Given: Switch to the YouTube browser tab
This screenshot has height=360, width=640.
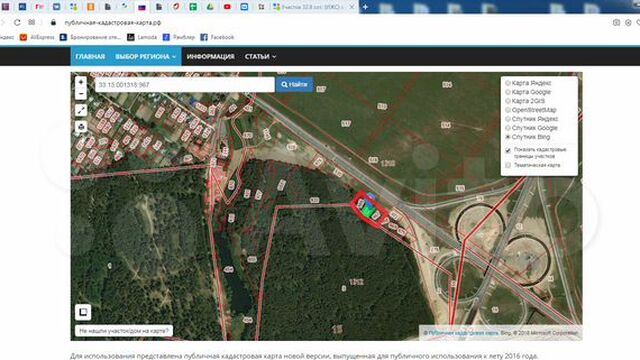Looking at the screenshot, I should point(227,7).
